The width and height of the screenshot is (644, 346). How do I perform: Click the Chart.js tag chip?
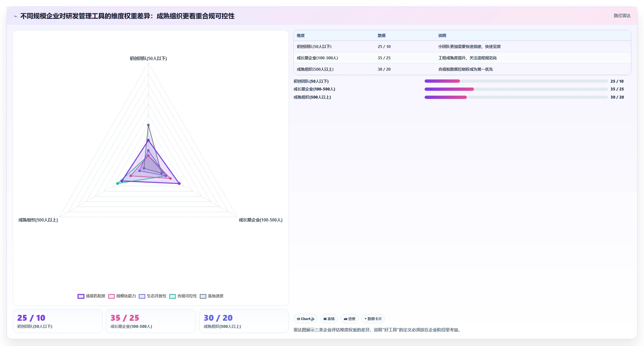pos(305,319)
